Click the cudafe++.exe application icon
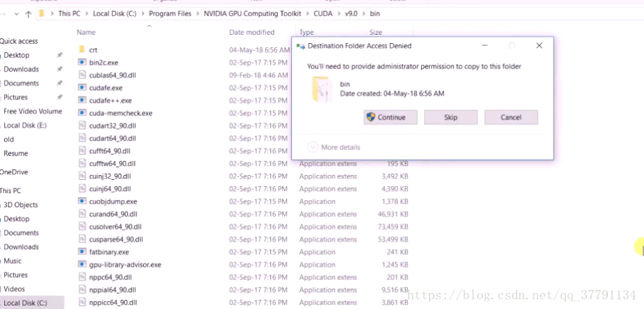The width and height of the screenshot is (644, 309). coord(82,101)
